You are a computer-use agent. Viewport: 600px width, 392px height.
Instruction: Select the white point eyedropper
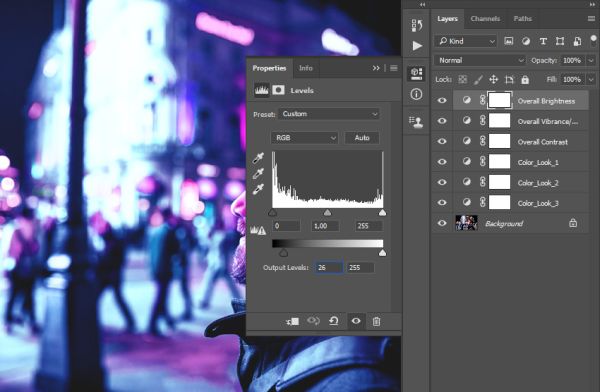tap(258, 189)
